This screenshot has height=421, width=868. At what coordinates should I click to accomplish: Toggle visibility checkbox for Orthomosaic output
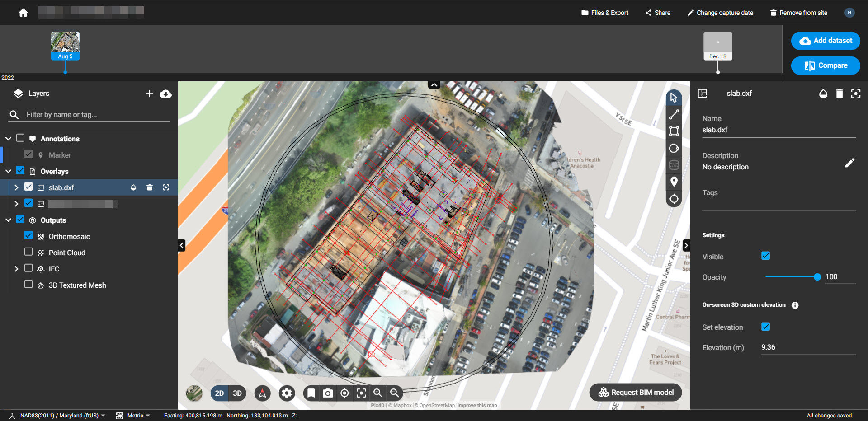click(x=28, y=235)
